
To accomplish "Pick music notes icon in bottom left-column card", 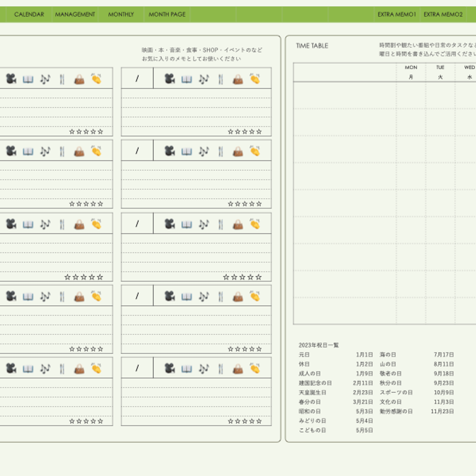I will 45,369.
